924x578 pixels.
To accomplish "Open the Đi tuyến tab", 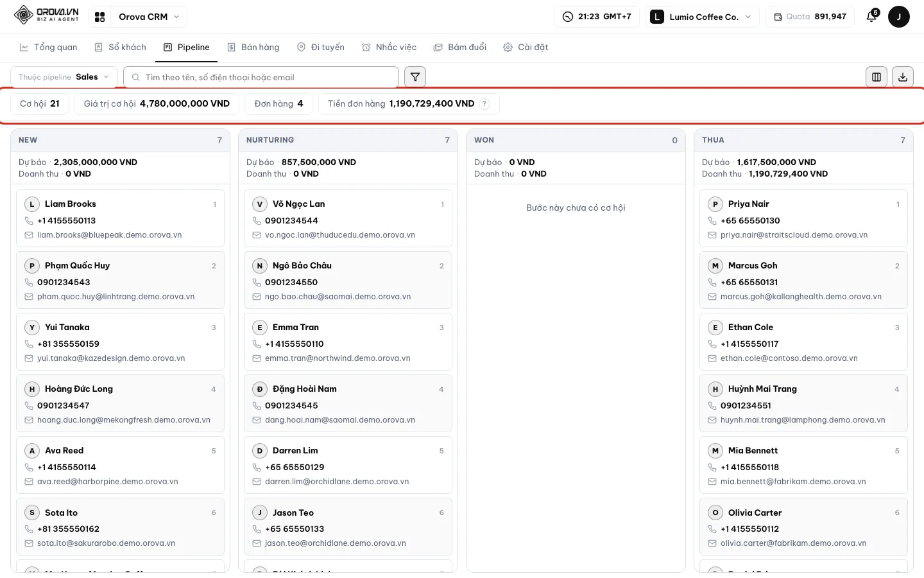I will coord(321,48).
